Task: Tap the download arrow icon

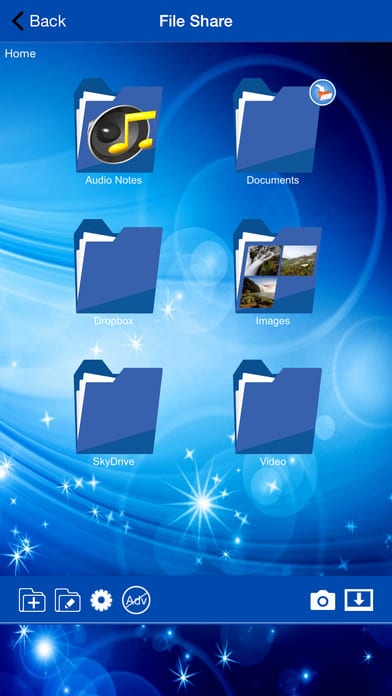Action: 359,600
